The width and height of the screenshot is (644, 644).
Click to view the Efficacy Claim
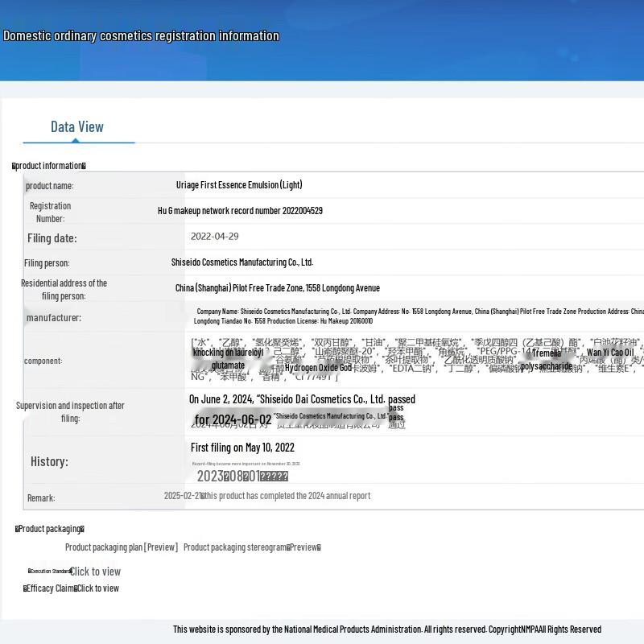pos(97,588)
